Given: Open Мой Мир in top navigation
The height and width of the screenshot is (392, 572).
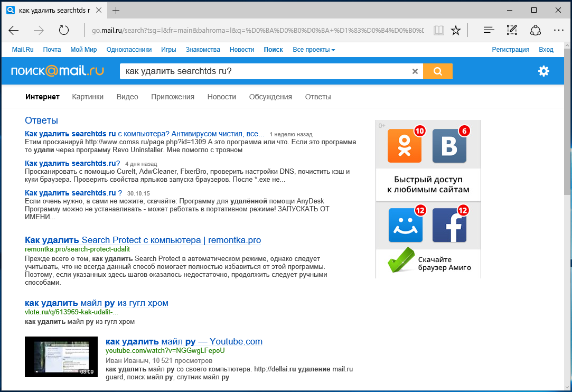Looking at the screenshot, I should (83, 50).
